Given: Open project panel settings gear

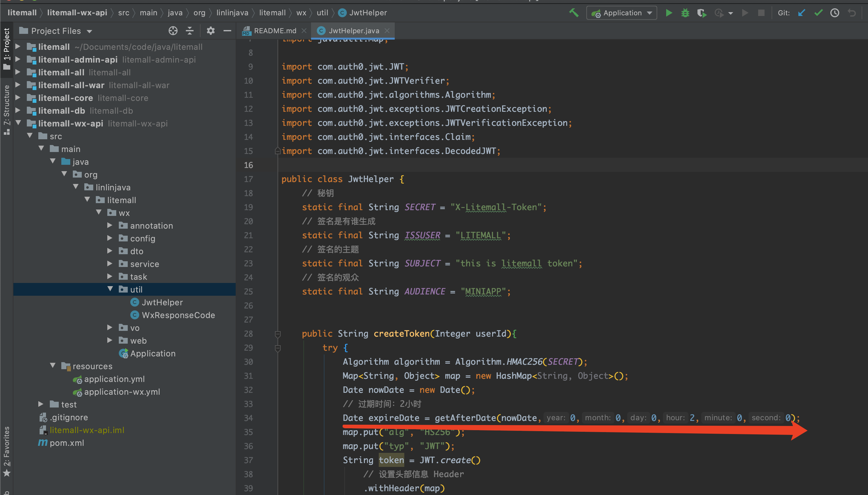Looking at the screenshot, I should [x=211, y=31].
